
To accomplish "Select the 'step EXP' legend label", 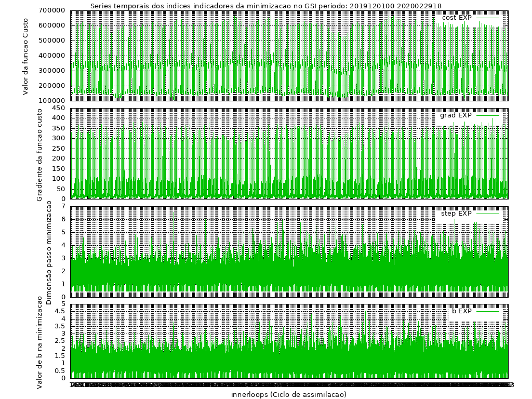I will coord(456,214).
